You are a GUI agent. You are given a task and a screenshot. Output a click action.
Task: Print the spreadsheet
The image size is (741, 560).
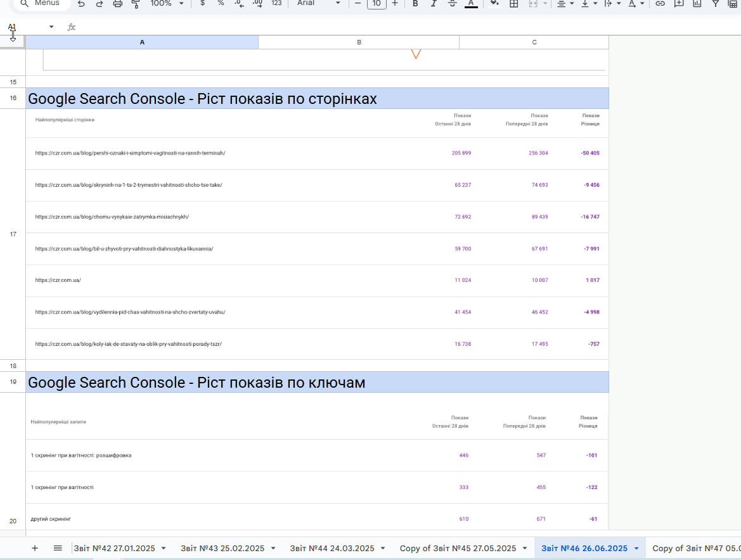point(118,3)
